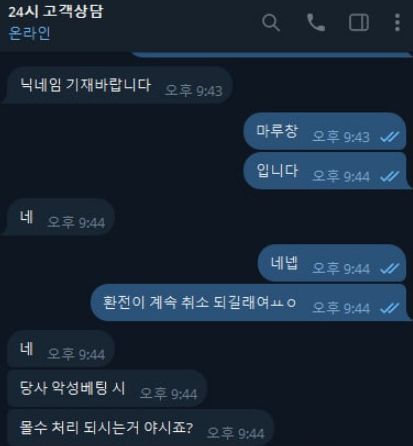Select the 입니다 sent message
Screen dimensions: 413x446
pos(327,171)
